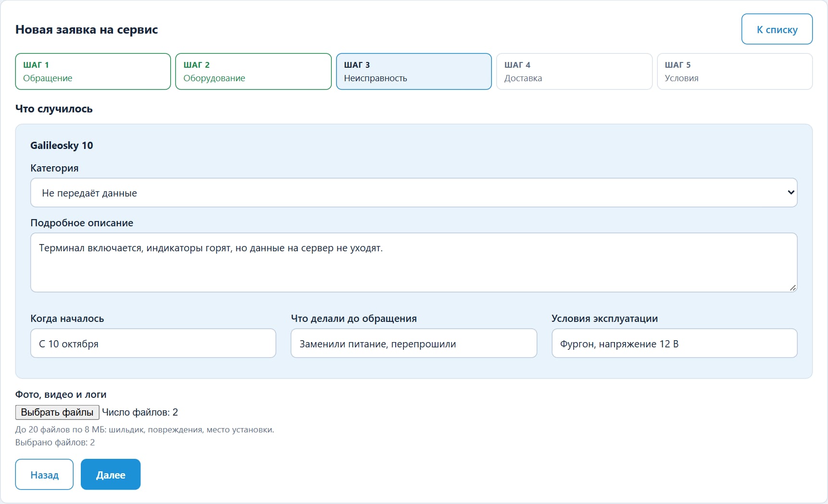
Task: Click the Новая заявка на сервис title
Action: [x=87, y=30]
